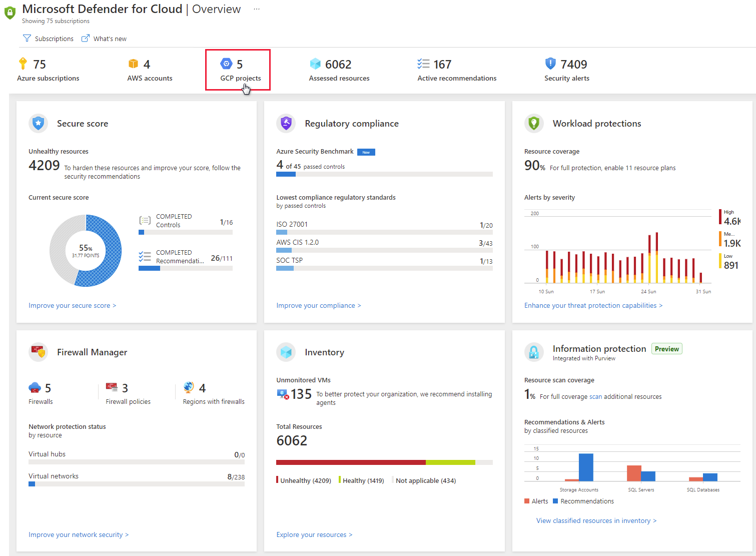Click the AWS accounts box icon

(x=133, y=64)
